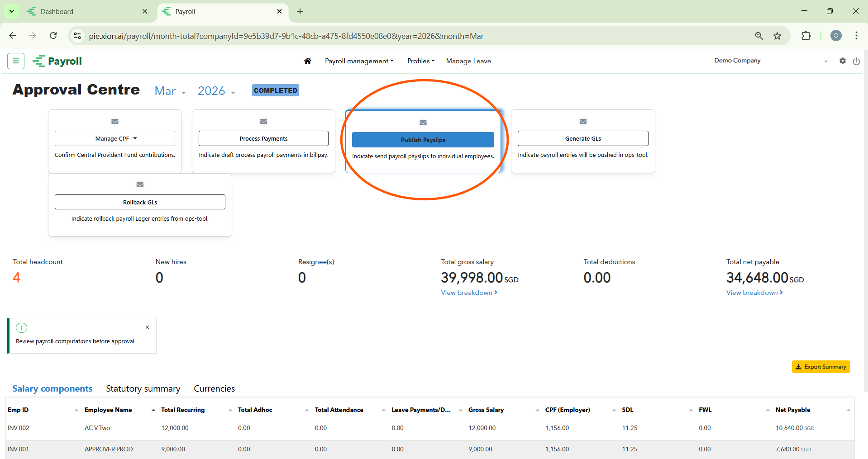Dismiss the review payroll notification
The height and width of the screenshot is (459, 868).
click(x=147, y=327)
